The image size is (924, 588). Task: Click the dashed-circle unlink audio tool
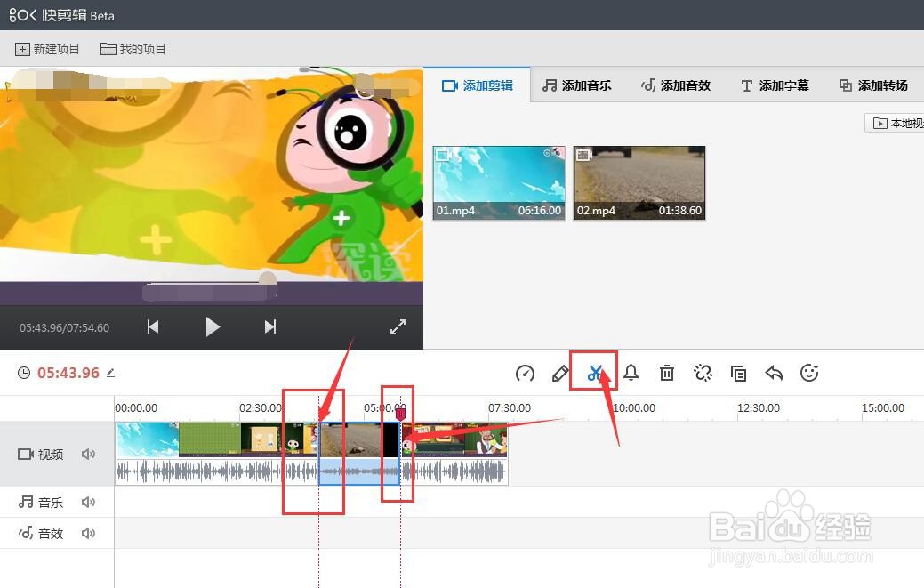click(x=703, y=373)
